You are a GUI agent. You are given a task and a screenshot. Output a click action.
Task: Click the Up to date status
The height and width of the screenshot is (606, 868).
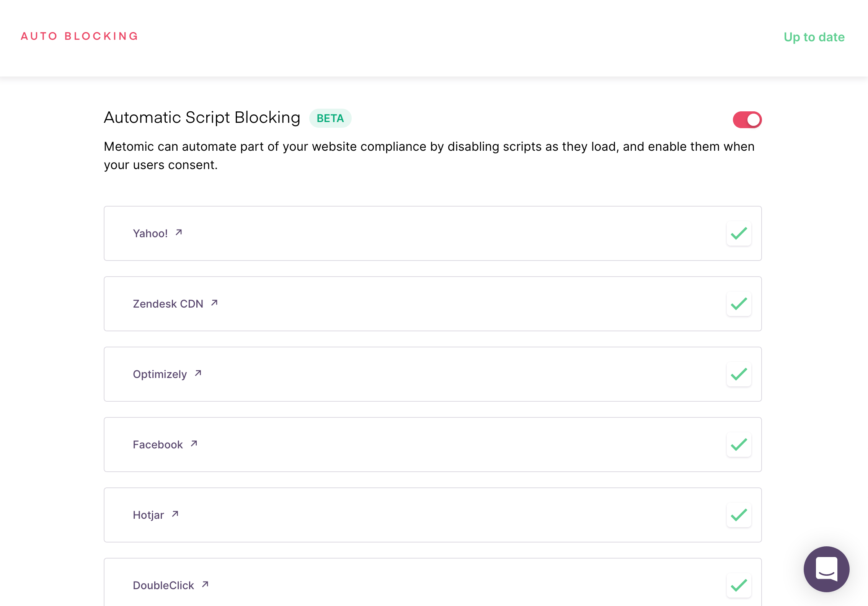[814, 37]
